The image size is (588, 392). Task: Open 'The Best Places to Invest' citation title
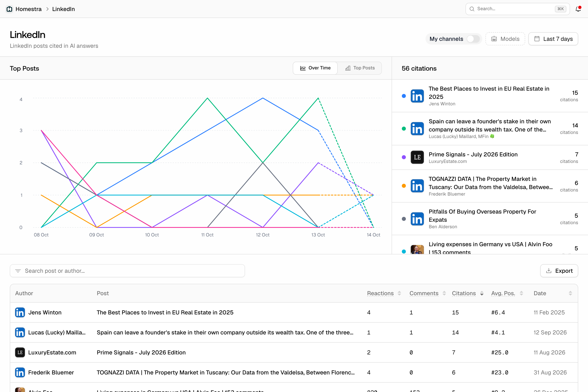point(489,93)
